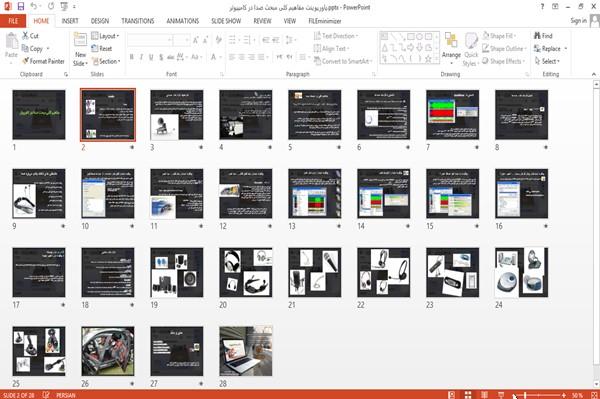Switch to the TRANSITIONS tab
The width and height of the screenshot is (600, 399).
pos(138,21)
